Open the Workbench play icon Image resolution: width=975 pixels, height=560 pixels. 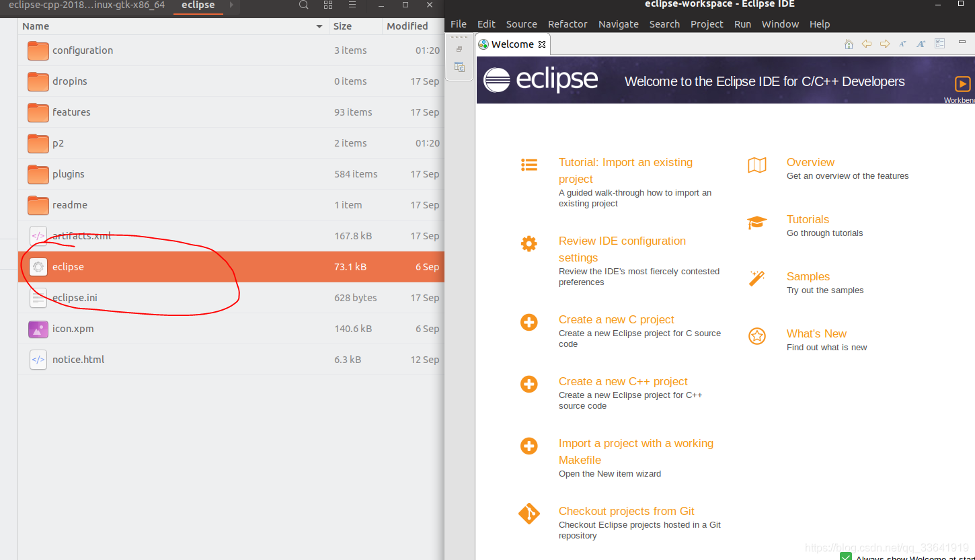[963, 83]
